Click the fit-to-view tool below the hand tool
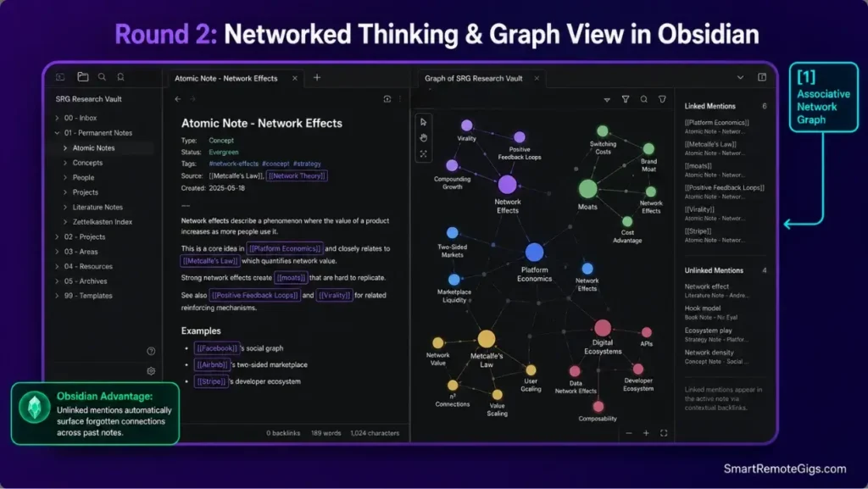Viewport: 868px width, 489px height. 424,153
